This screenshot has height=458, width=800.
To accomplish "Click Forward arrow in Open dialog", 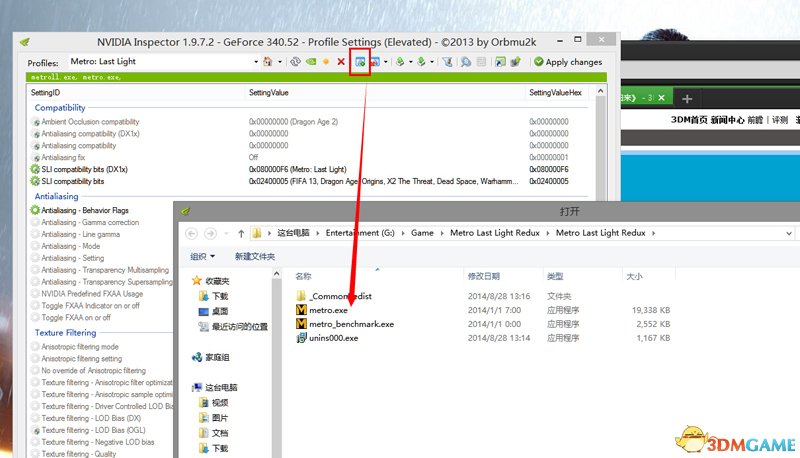I will click(210, 233).
